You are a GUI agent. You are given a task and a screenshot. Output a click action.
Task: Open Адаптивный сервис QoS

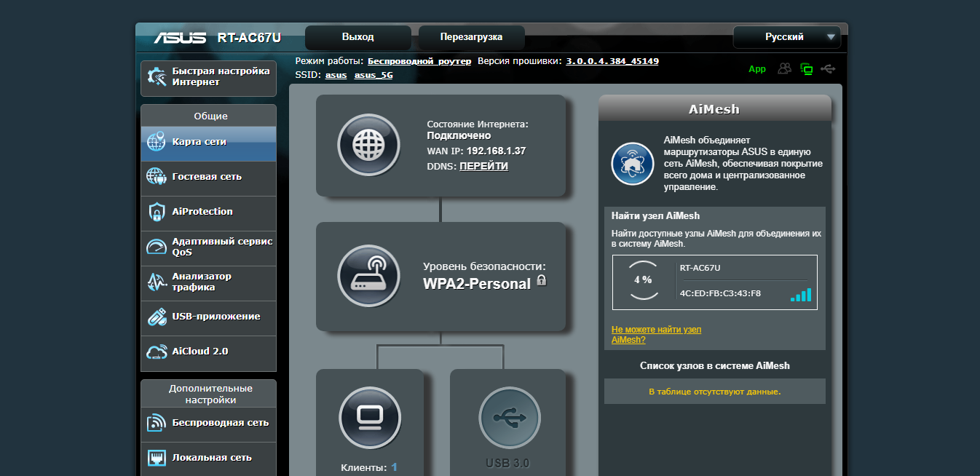tap(208, 247)
